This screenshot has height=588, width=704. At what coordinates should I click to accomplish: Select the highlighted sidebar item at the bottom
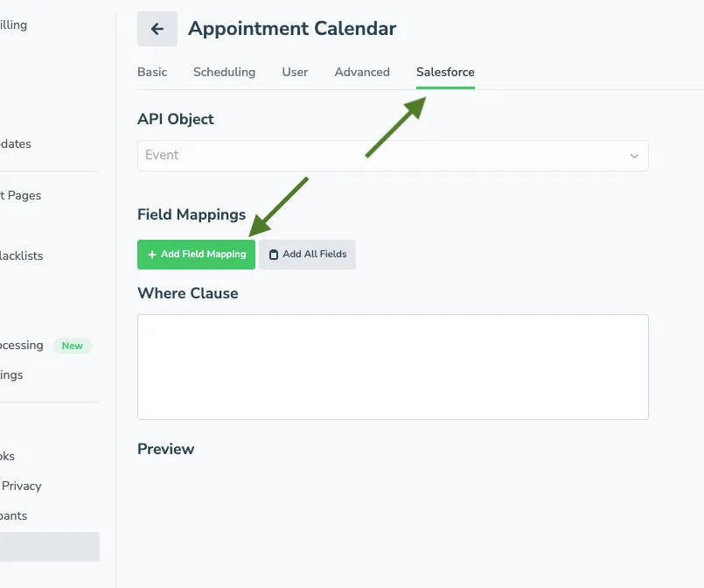[48, 546]
